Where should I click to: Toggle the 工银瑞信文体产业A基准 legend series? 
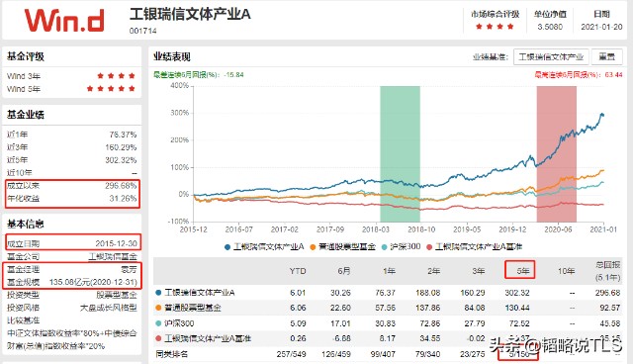pos(474,246)
